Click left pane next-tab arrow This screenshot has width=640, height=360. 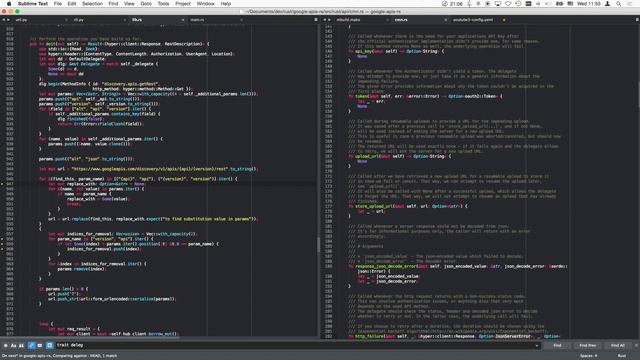click(x=9, y=20)
